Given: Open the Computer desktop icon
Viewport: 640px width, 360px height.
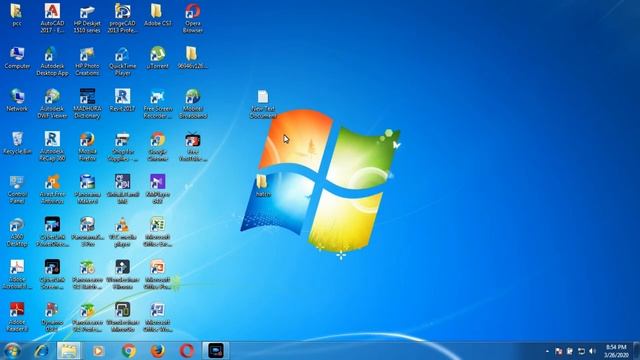Looking at the screenshot, I should 17,58.
